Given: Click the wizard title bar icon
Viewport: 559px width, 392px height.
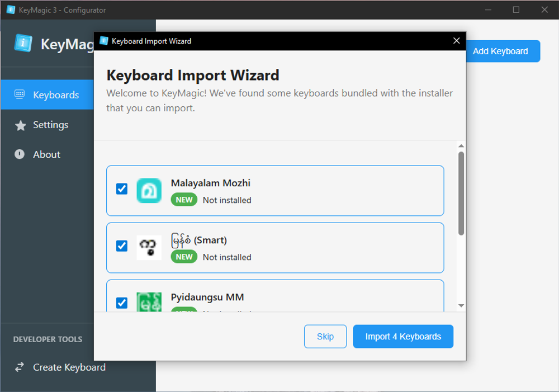Looking at the screenshot, I should coord(104,41).
